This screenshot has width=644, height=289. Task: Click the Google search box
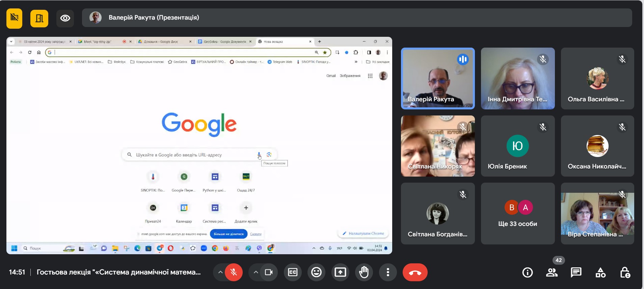pos(199,155)
